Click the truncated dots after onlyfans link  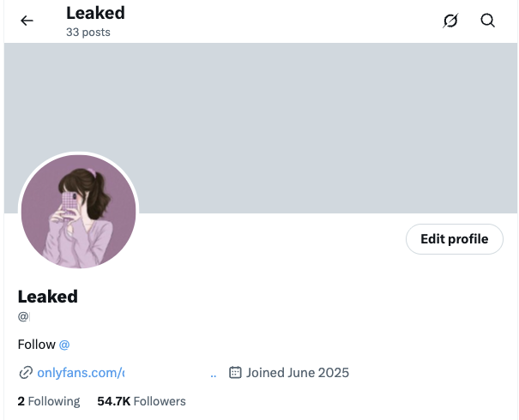pyautogui.click(x=213, y=375)
